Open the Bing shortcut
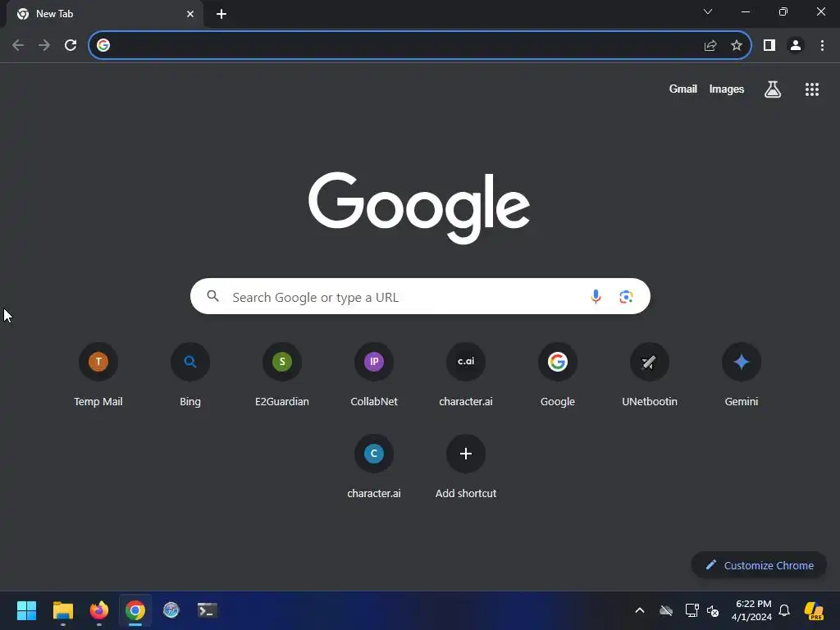840x630 pixels. pos(190,374)
